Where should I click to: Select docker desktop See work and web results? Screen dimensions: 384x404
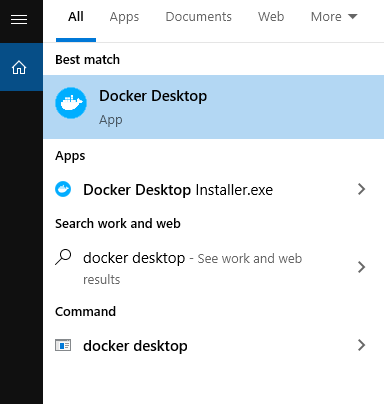(213, 268)
